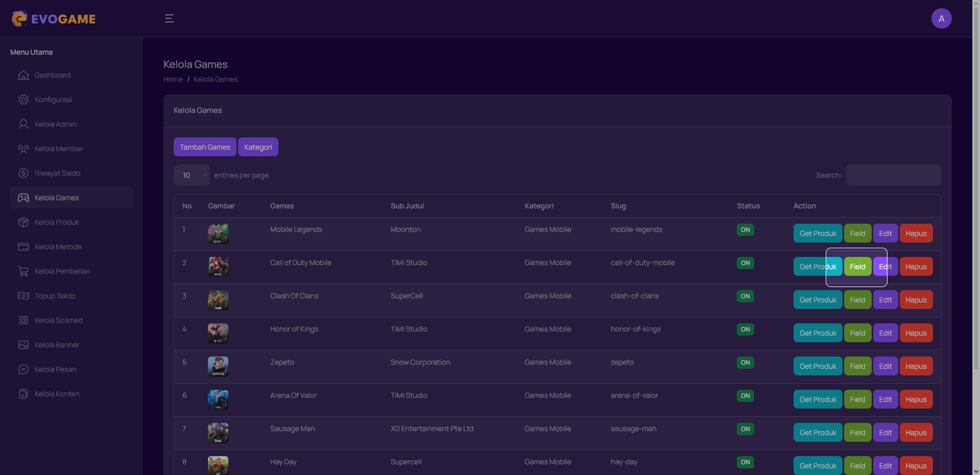The height and width of the screenshot is (475, 980).
Task: Open the entries per page dropdown
Action: (x=192, y=175)
